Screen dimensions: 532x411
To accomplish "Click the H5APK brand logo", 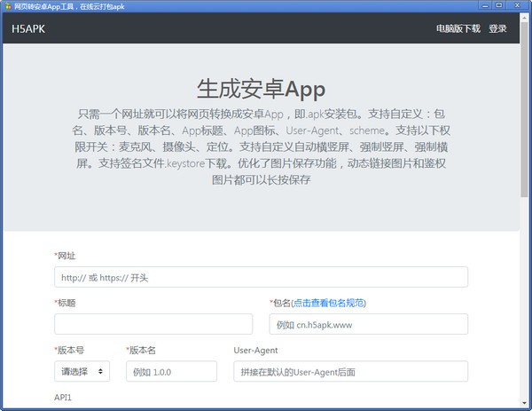I will pos(28,28).
